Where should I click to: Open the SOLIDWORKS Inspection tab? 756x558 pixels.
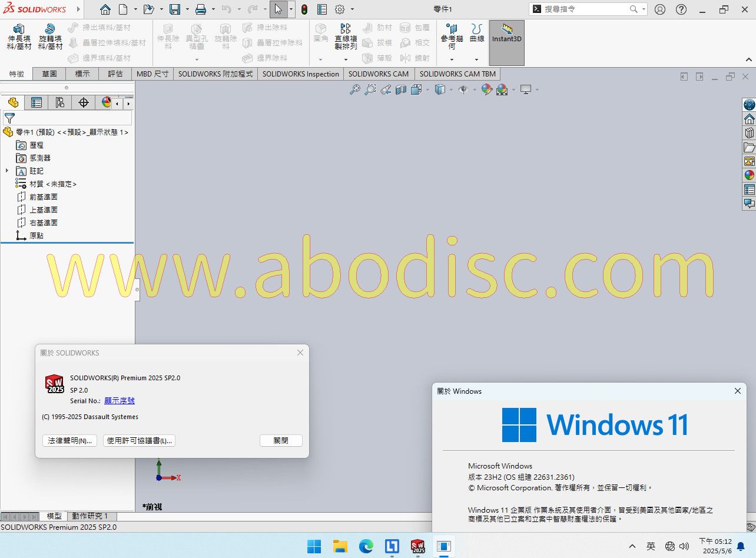[x=301, y=74]
